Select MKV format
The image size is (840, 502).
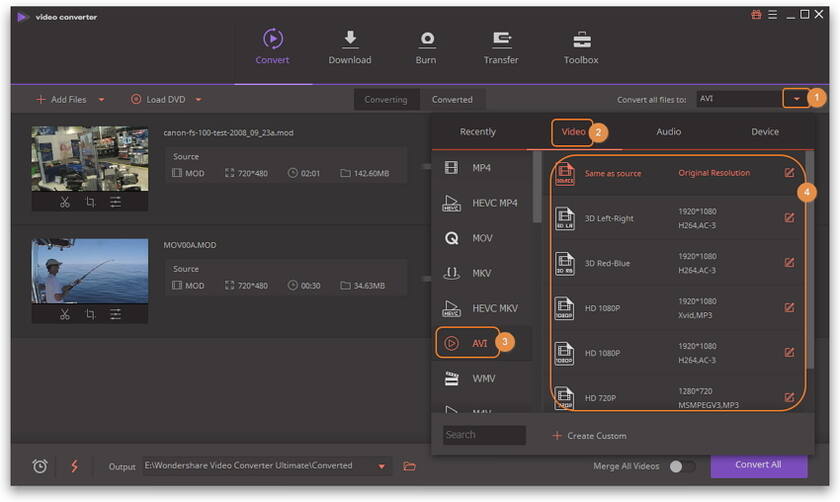click(x=482, y=273)
